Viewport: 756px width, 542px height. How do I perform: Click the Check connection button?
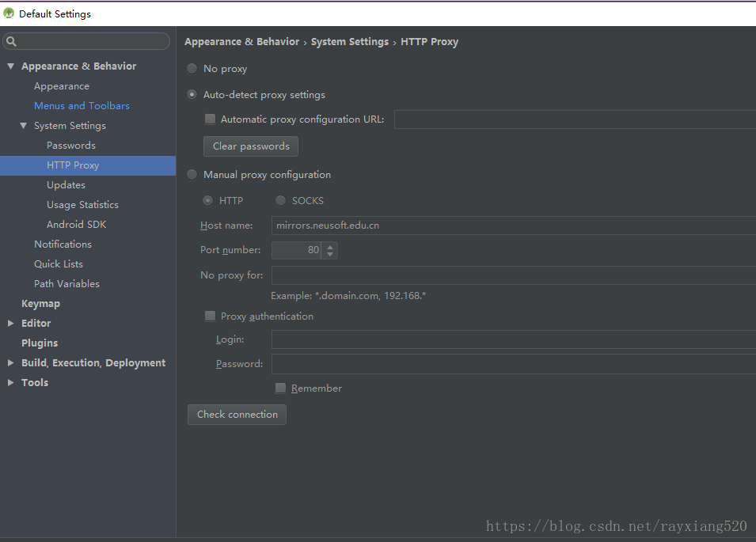point(237,415)
